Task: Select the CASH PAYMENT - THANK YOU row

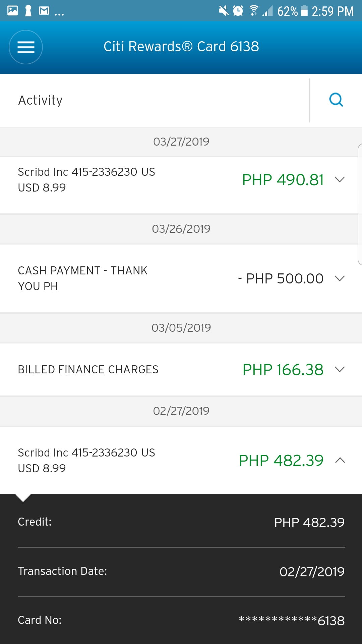Action: pyautogui.click(x=82, y=278)
